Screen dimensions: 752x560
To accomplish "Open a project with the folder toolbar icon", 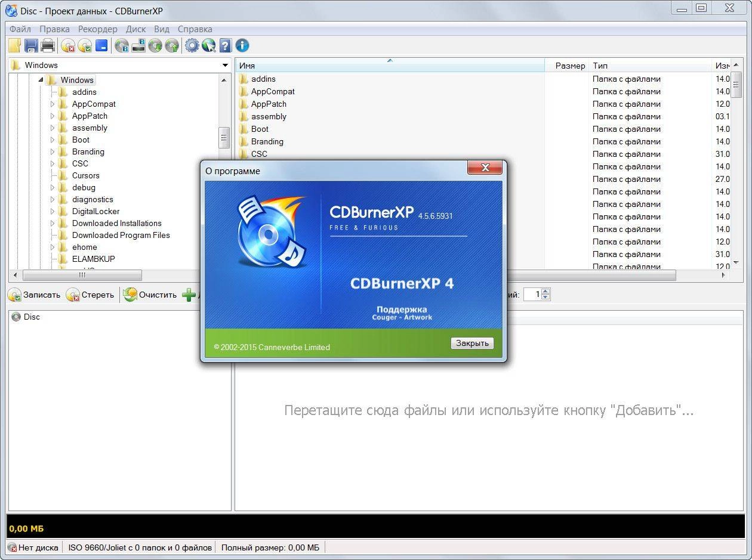I will point(14,45).
